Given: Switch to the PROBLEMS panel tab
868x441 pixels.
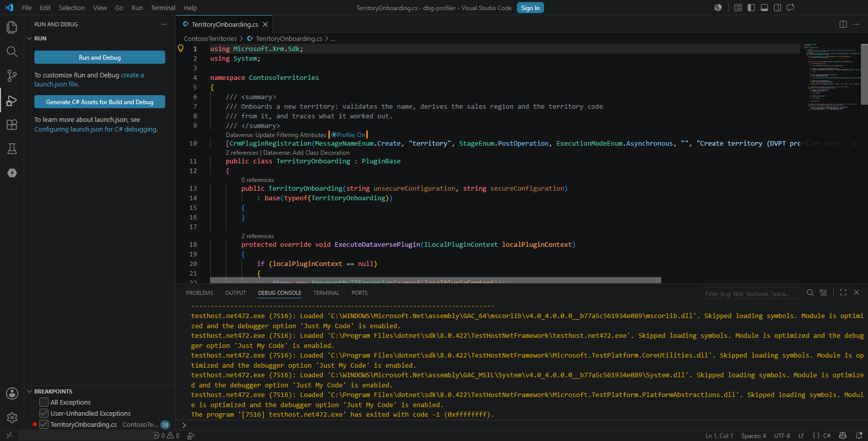Looking at the screenshot, I should pyautogui.click(x=200, y=293).
